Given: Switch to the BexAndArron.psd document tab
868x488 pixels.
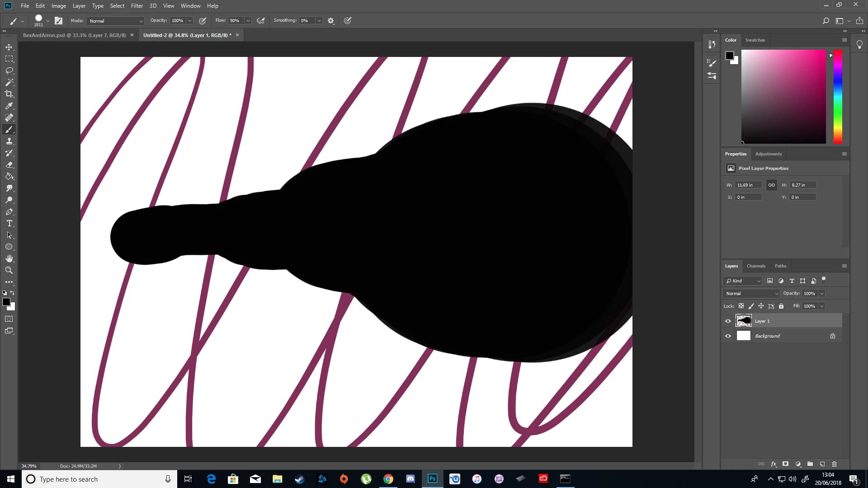Looking at the screenshot, I should click(x=75, y=35).
